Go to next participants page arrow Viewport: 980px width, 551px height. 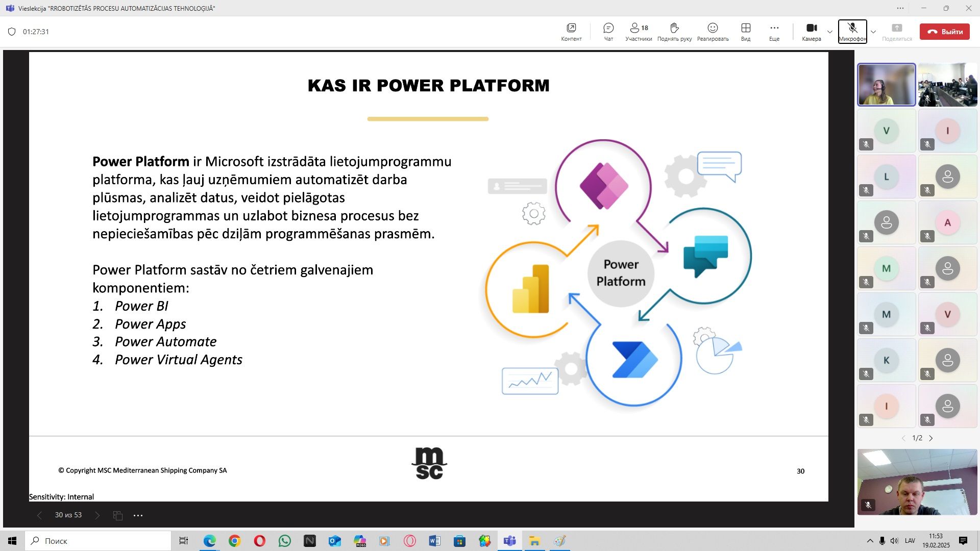[x=931, y=438]
